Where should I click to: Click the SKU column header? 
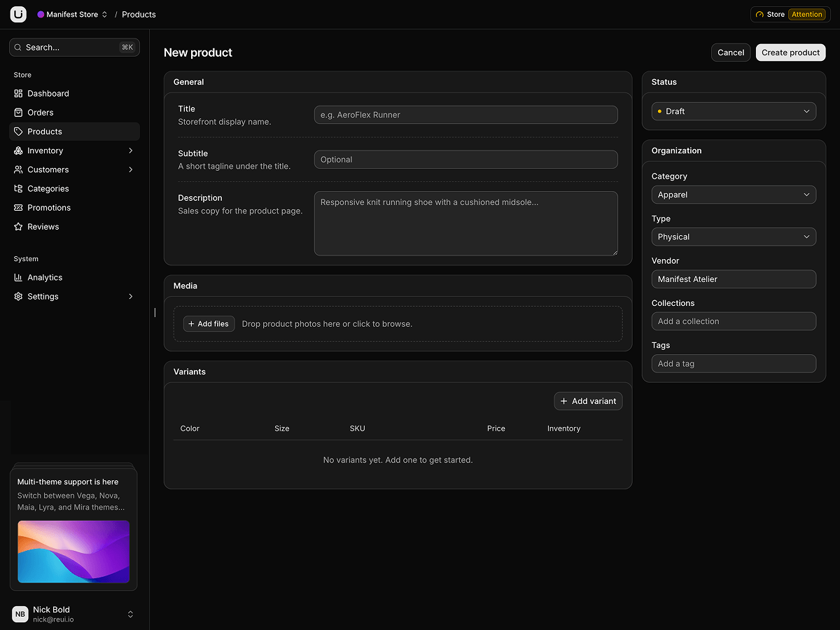pyautogui.click(x=357, y=428)
